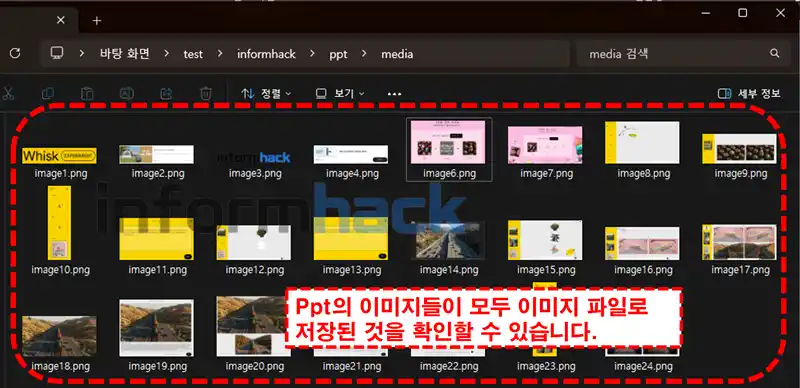Viewport: 800px width, 388px height.
Task: Select image4.png thumbnail
Action: tap(351, 154)
